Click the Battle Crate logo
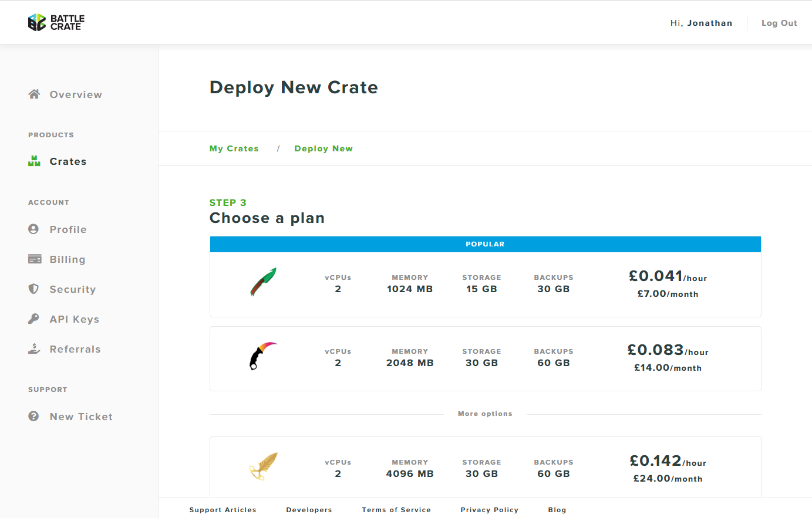This screenshot has height=518, width=812. click(x=56, y=22)
